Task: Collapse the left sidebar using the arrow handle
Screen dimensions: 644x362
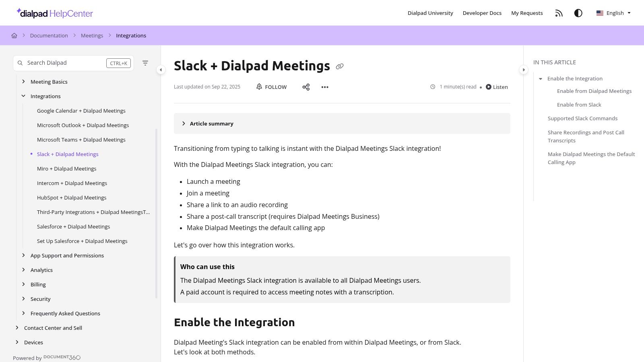Action: tap(161, 70)
